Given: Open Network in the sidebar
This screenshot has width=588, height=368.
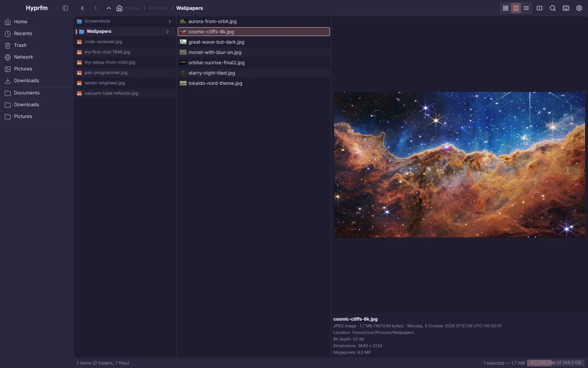Looking at the screenshot, I should click(37, 57).
